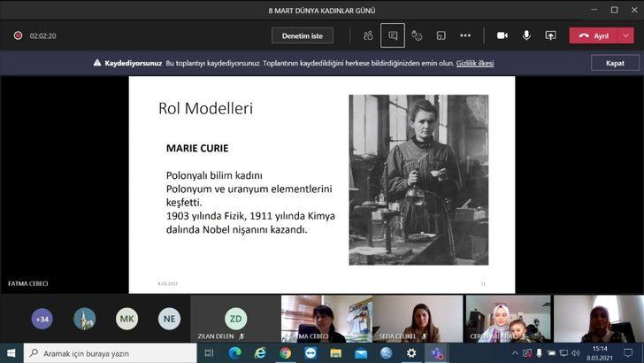Mute or unmute the microphone

tap(526, 35)
